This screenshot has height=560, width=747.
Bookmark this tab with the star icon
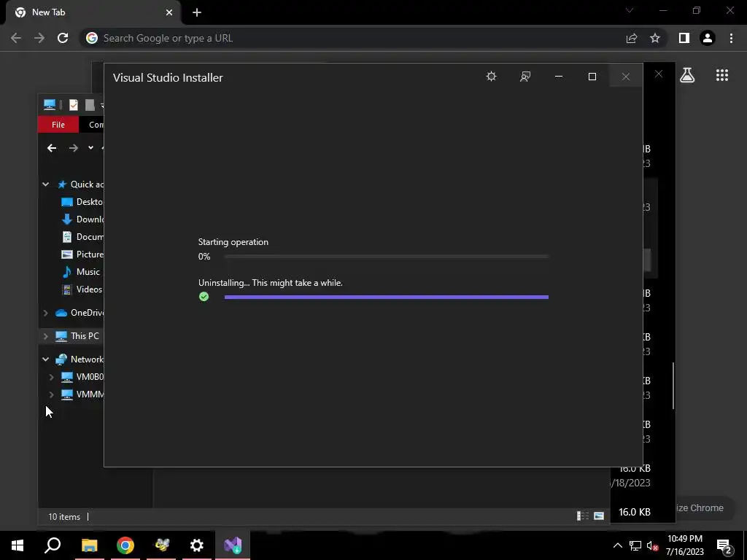(x=655, y=38)
